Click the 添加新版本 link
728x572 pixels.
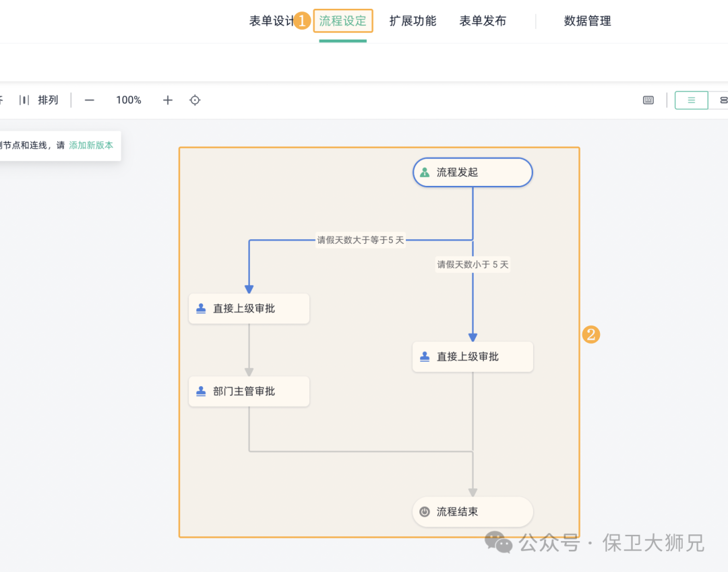[x=91, y=145]
